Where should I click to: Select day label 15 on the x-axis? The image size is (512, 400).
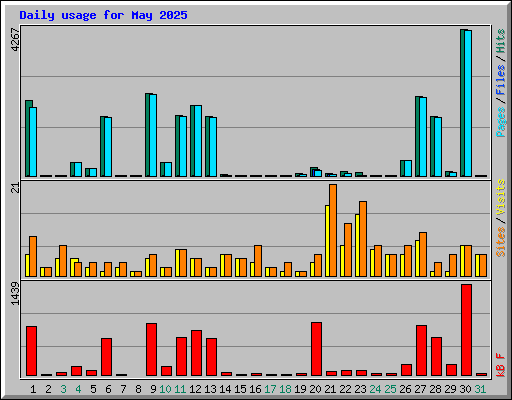(240, 389)
